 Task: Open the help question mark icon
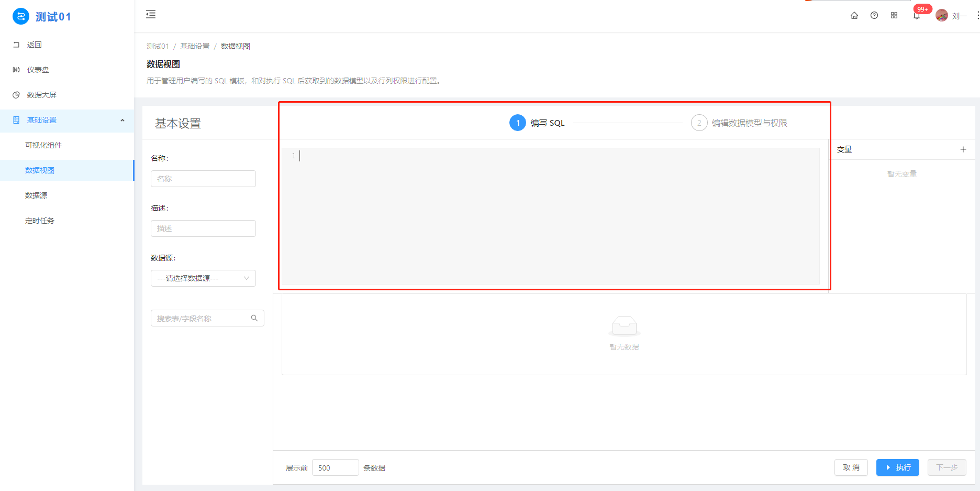click(874, 16)
